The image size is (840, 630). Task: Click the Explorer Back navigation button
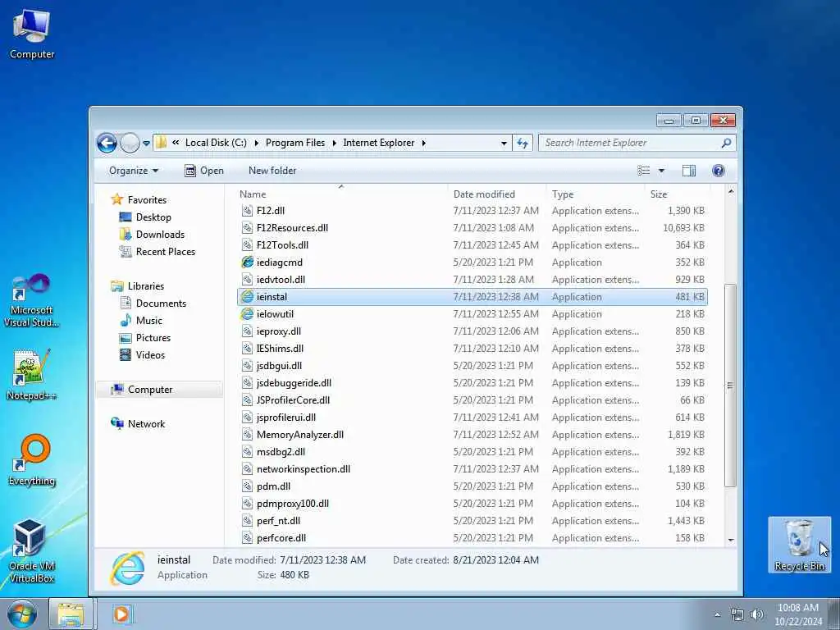tap(107, 143)
